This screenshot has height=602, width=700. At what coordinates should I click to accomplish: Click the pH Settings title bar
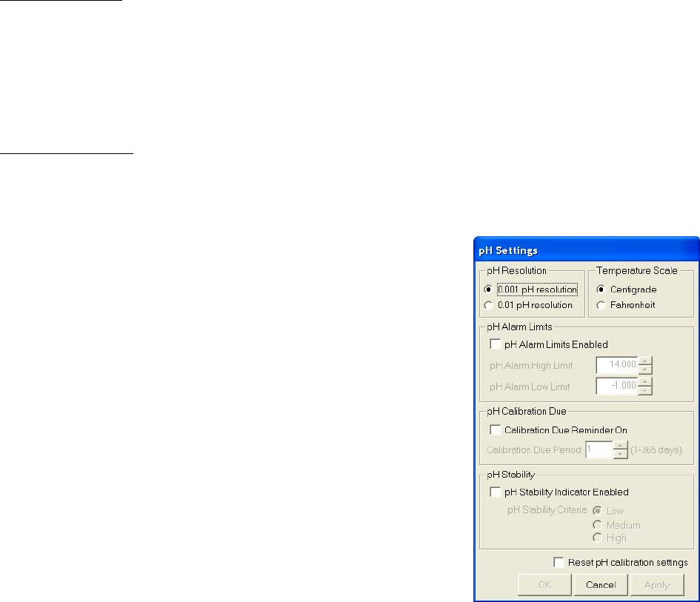(x=587, y=250)
